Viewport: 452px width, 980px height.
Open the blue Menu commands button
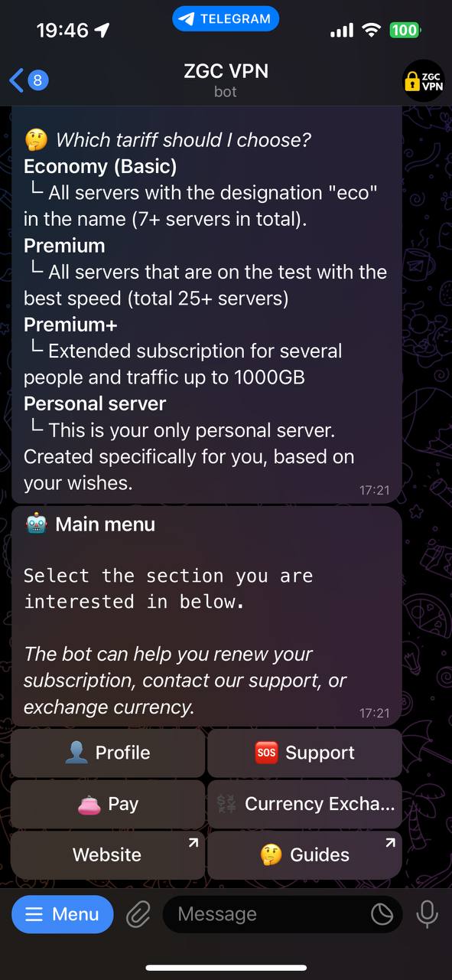63,914
